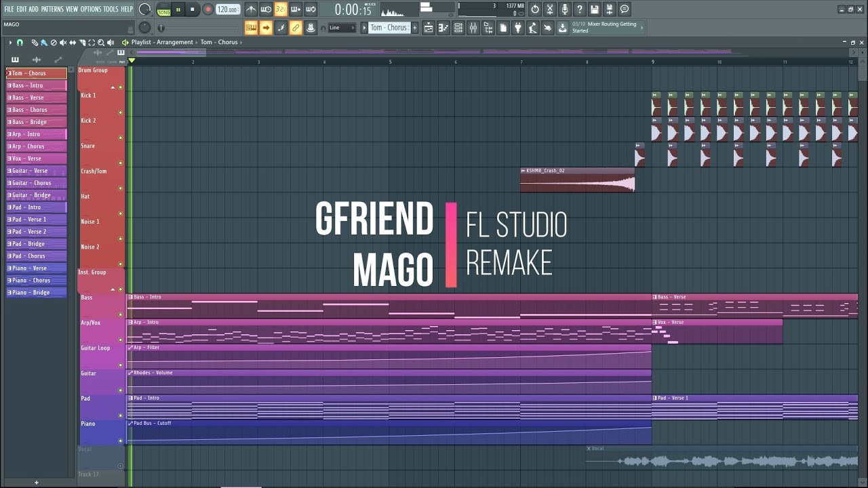Screen dimensions: 868x488
Task: Open the FILE menu
Action: (x=9, y=9)
